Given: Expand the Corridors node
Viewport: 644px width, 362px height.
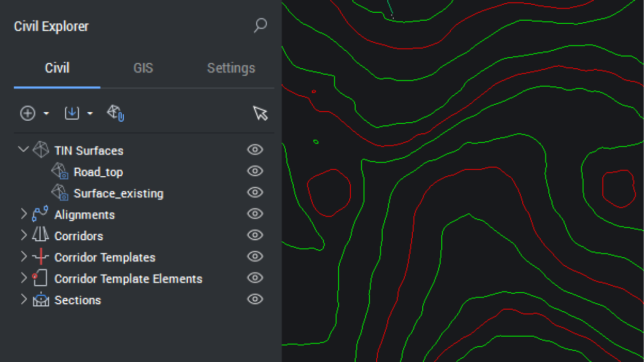Looking at the screenshot, I should [x=24, y=235].
